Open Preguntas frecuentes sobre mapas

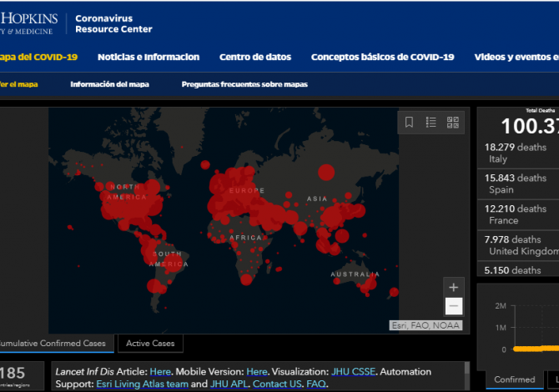point(244,84)
